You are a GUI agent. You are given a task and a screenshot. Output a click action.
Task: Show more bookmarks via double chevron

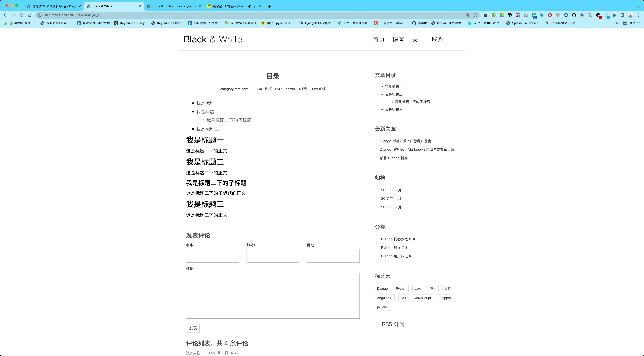(617, 23)
